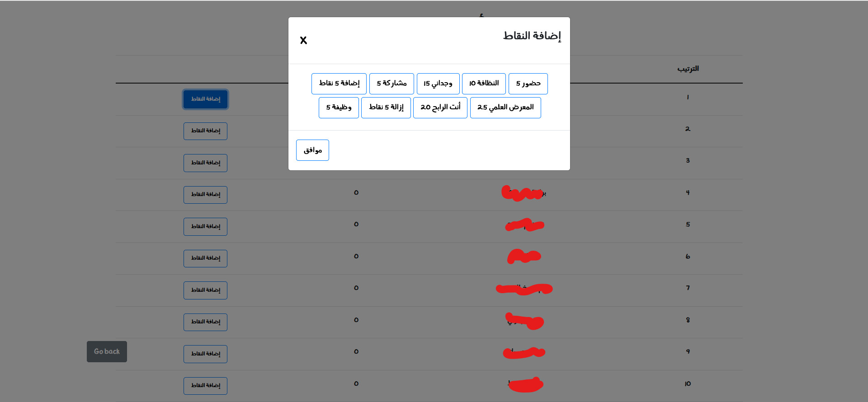
Task: Select the "النظافة 15" cleanliness points option
Action: 484,84
